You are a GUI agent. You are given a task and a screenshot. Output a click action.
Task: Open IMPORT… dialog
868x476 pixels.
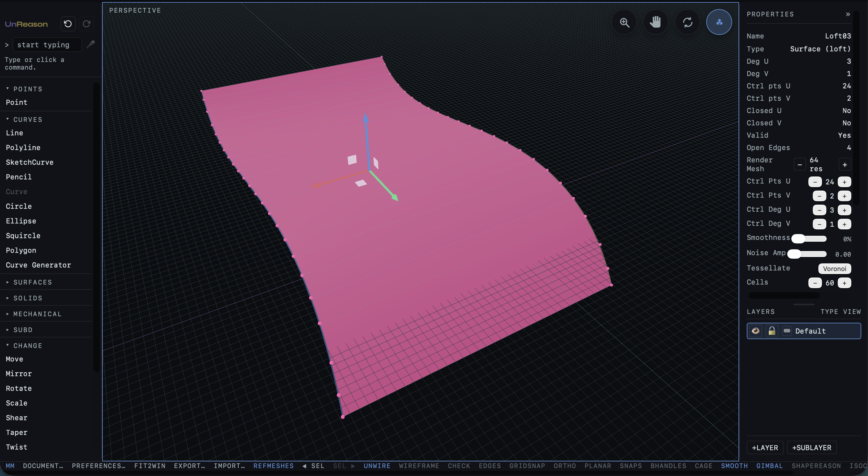click(229, 465)
